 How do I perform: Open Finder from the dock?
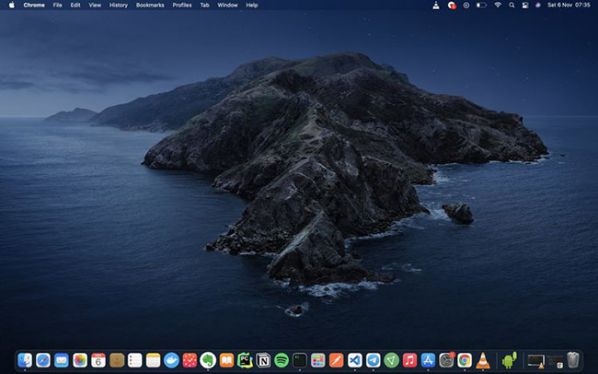[x=25, y=360]
